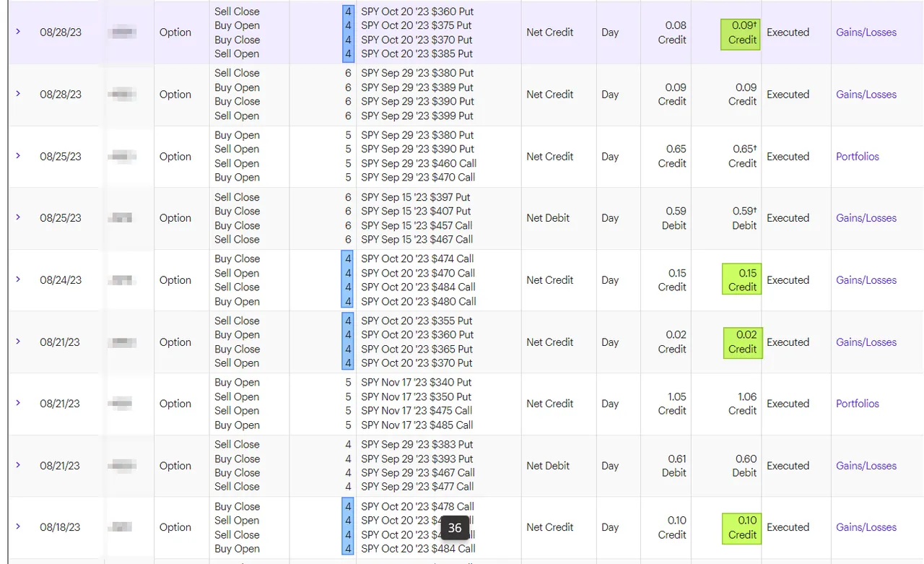
Task: Click the SPY Sep 29 '23 $393 Put leg
Action: [x=417, y=459]
